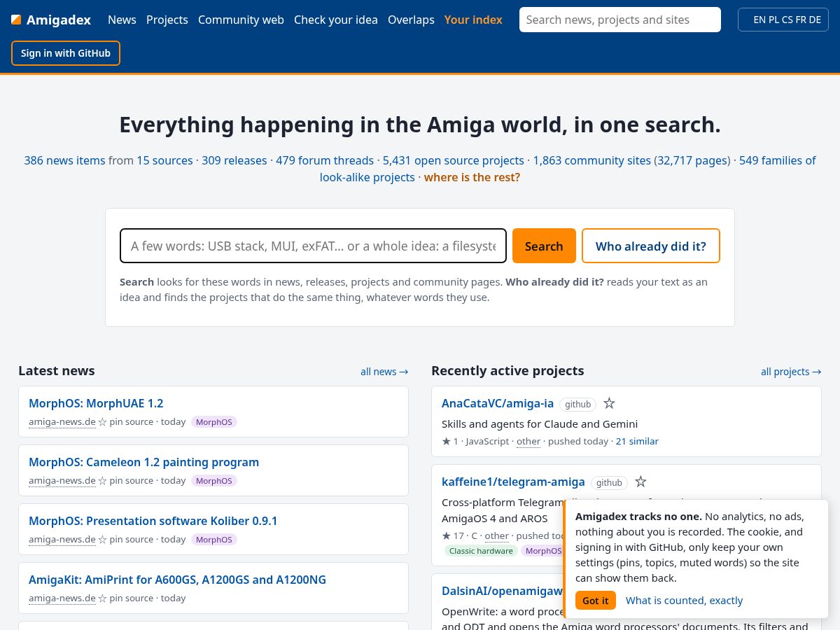Open What is counted, exactly link
Viewport: 840px width, 630px height.
pyautogui.click(x=684, y=601)
